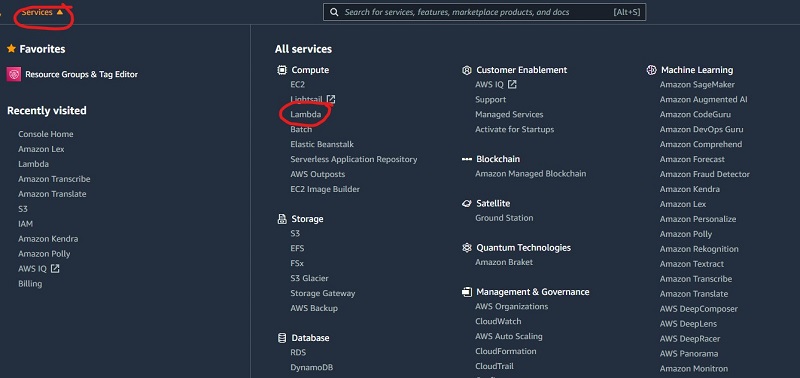Click the Customer Enablement category icon
This screenshot has width=800, height=378.
coord(466,70)
